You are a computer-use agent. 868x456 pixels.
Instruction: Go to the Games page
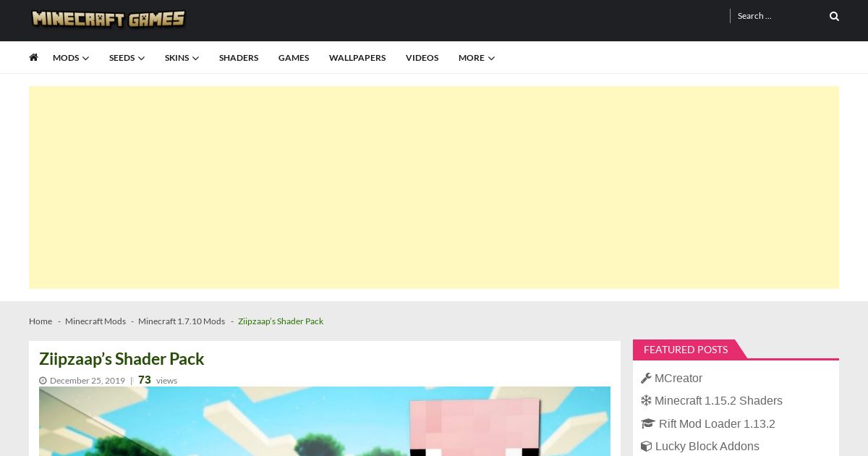pyautogui.click(x=294, y=58)
